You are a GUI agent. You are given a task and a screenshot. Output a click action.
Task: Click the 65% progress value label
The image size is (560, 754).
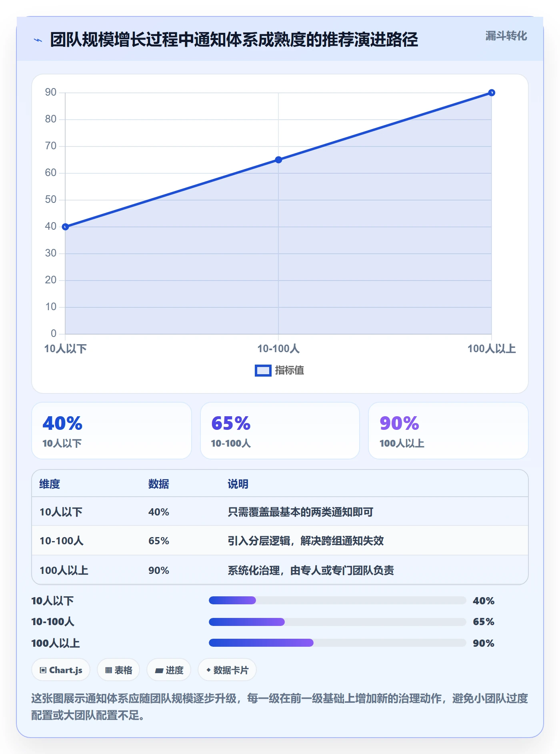point(484,622)
